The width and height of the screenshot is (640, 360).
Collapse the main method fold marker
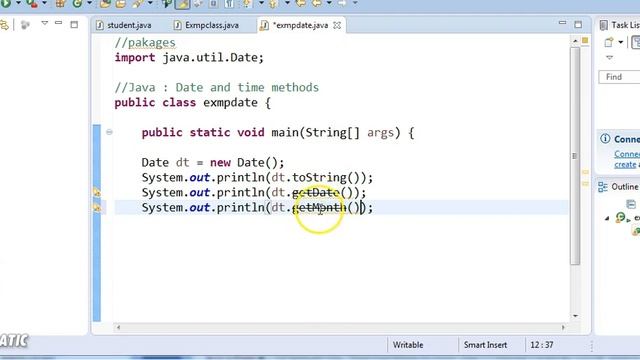109,132
